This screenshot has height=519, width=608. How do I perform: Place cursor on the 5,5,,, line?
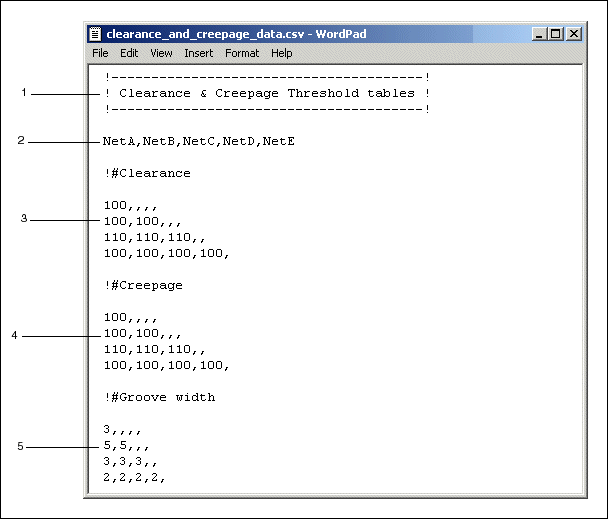127,446
